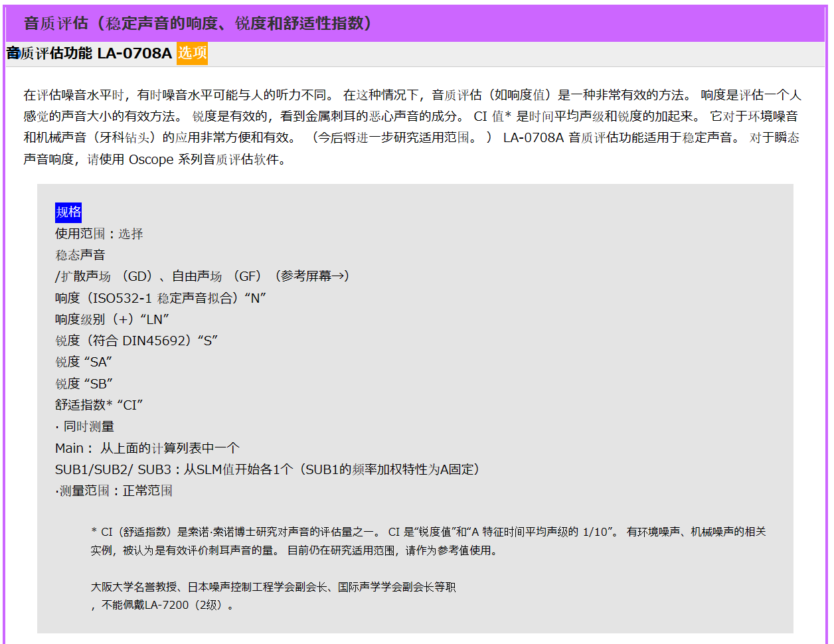834x644 pixels.
Task: Click the sentence 声音响度，请使用 Oscope 系列音质评估软件。
Action: (155, 160)
